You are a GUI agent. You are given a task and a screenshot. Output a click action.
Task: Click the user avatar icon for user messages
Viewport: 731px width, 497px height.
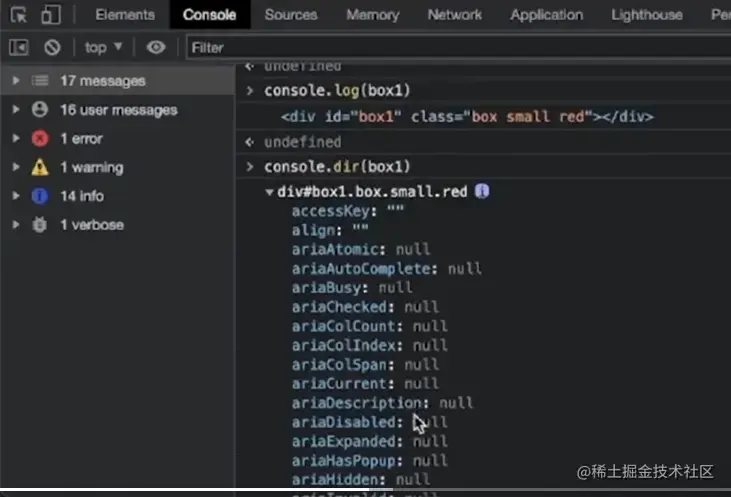click(40, 110)
